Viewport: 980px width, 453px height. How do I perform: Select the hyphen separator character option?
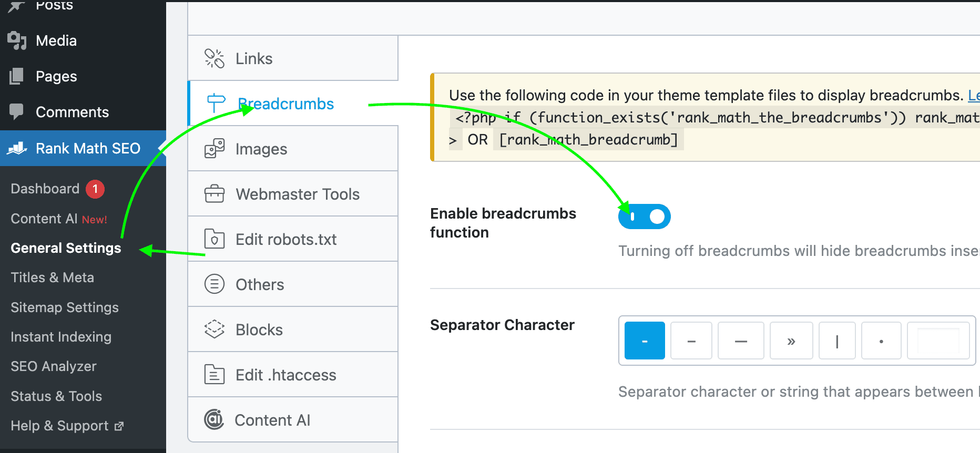click(x=645, y=341)
